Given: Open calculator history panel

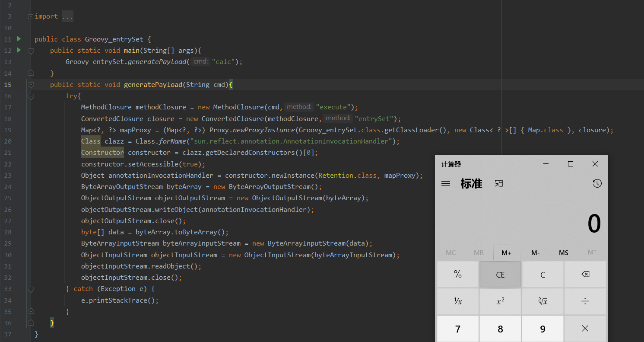Looking at the screenshot, I should pos(597,184).
